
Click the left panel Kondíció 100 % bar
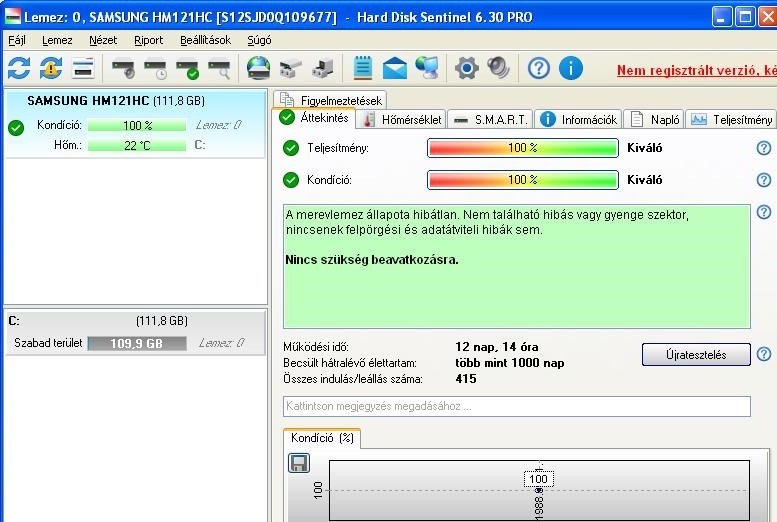coord(137,125)
